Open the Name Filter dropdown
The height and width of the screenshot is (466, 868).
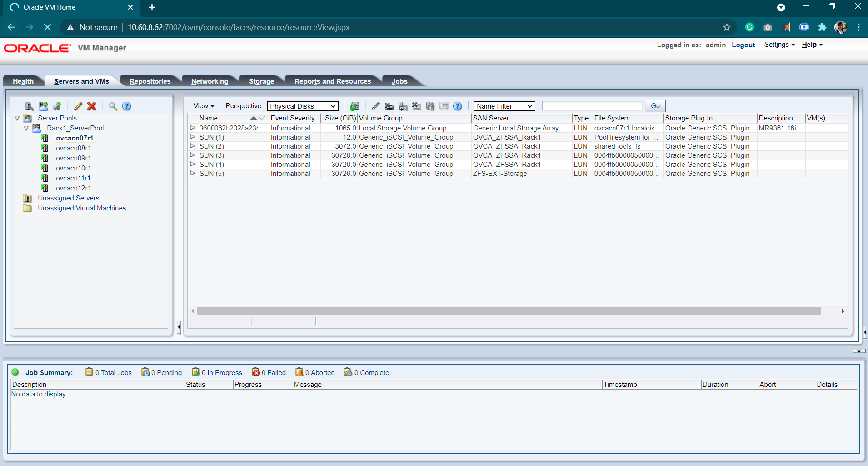click(504, 106)
